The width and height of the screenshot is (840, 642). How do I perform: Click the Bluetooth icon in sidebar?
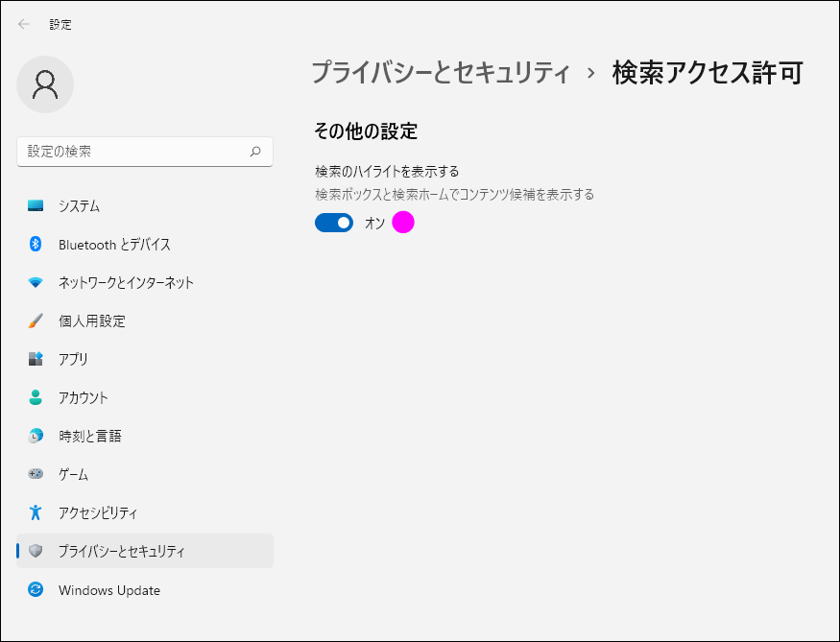click(x=36, y=245)
